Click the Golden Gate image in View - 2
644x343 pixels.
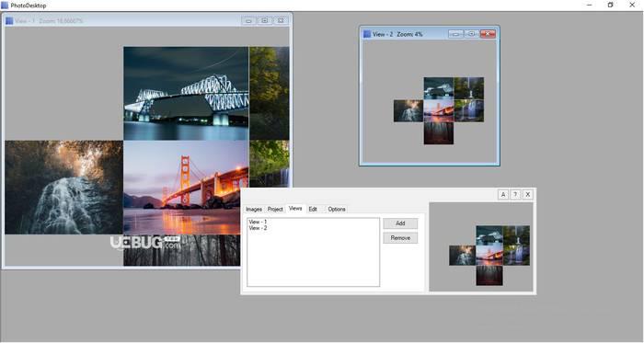[x=439, y=110]
